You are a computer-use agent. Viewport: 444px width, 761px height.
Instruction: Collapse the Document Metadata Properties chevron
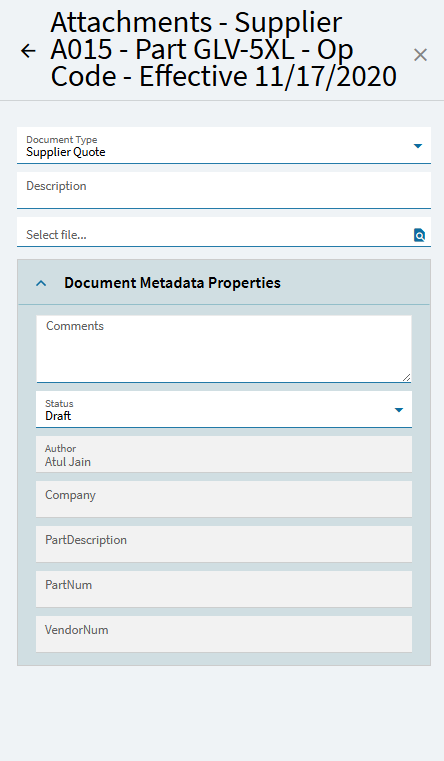[x=41, y=283]
